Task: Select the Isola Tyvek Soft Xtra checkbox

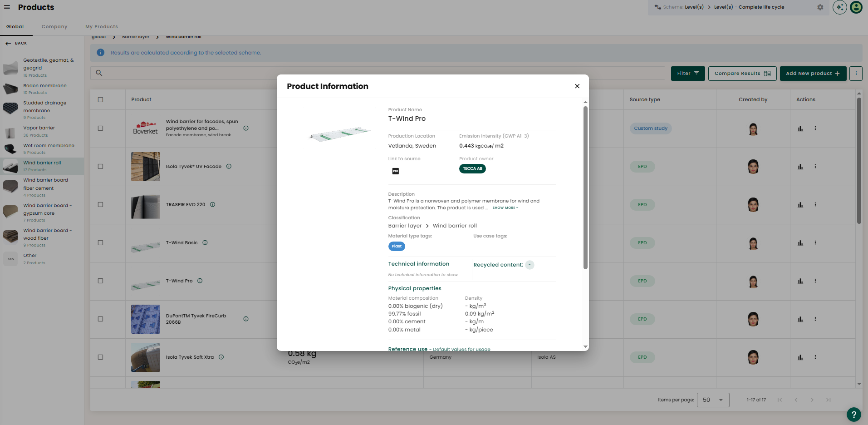Action: [x=101, y=357]
